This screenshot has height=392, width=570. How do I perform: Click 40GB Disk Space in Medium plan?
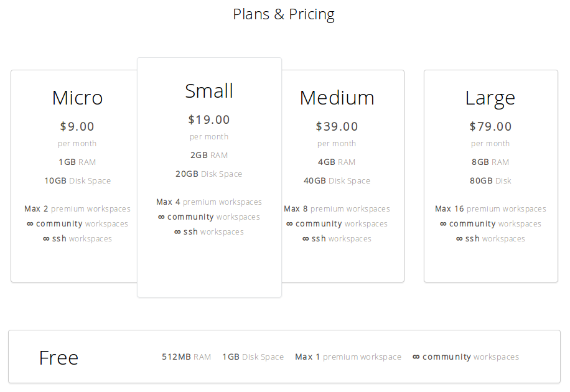337,180
